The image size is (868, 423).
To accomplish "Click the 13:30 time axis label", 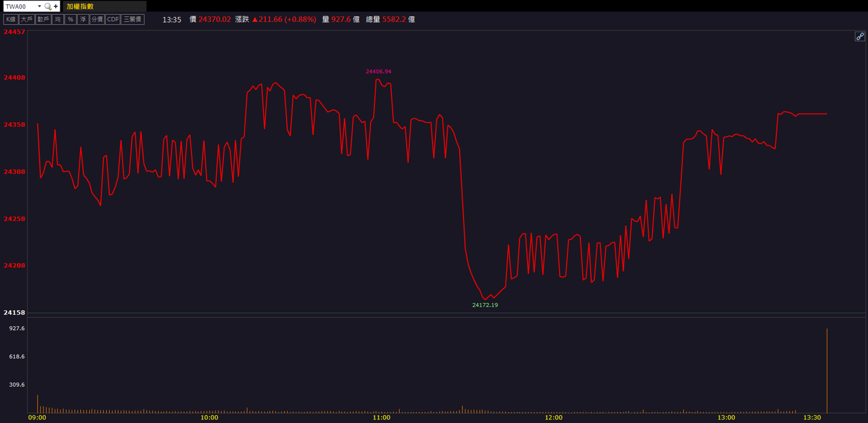I will pos(812,418).
